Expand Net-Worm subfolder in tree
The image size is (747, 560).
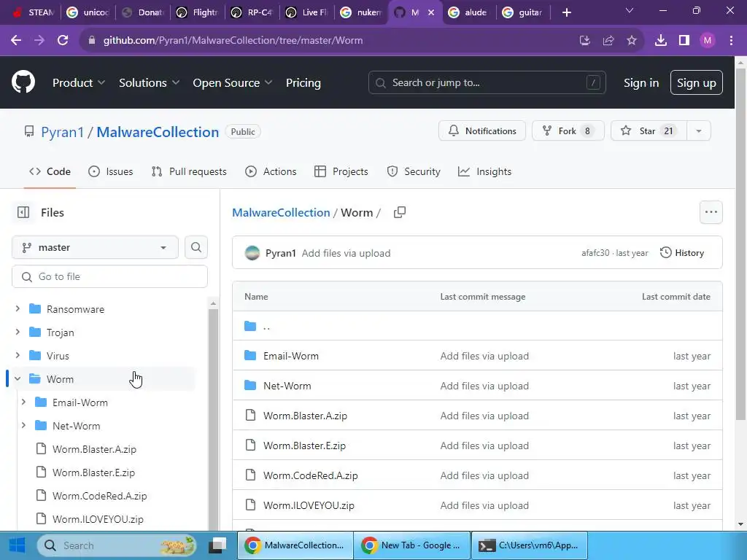[x=23, y=425]
